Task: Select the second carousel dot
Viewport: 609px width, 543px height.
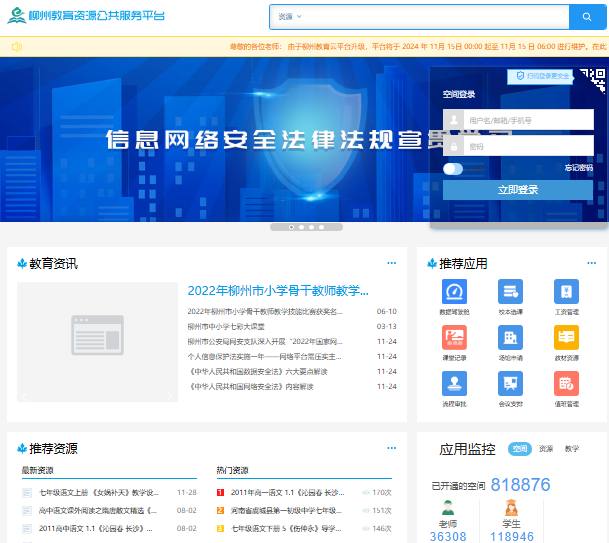Action: click(x=301, y=227)
